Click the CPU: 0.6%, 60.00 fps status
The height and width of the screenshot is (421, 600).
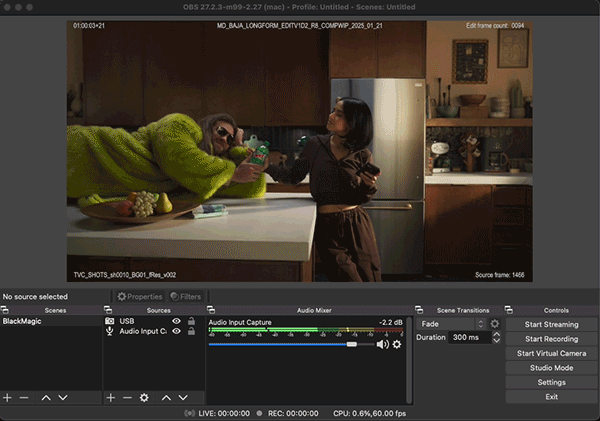[x=369, y=413]
